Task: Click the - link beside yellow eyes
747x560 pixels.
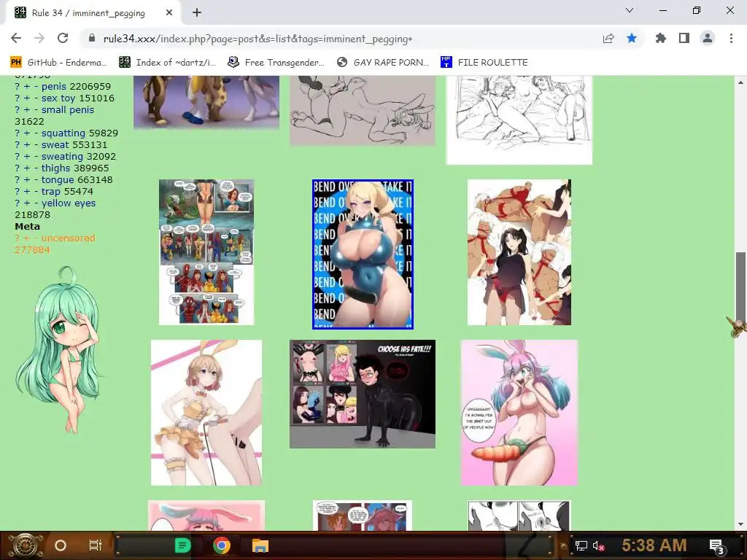Action: (x=36, y=203)
